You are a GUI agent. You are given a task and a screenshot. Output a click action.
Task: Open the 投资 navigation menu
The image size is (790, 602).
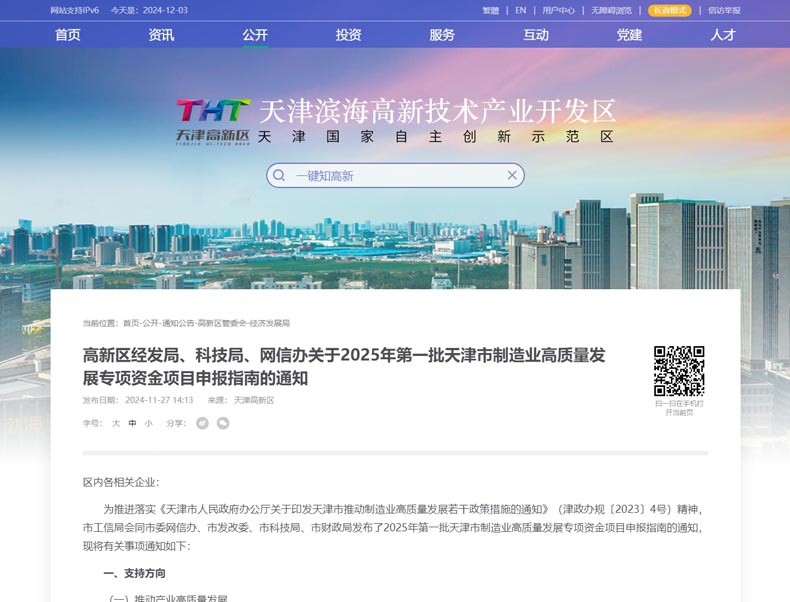click(x=349, y=35)
